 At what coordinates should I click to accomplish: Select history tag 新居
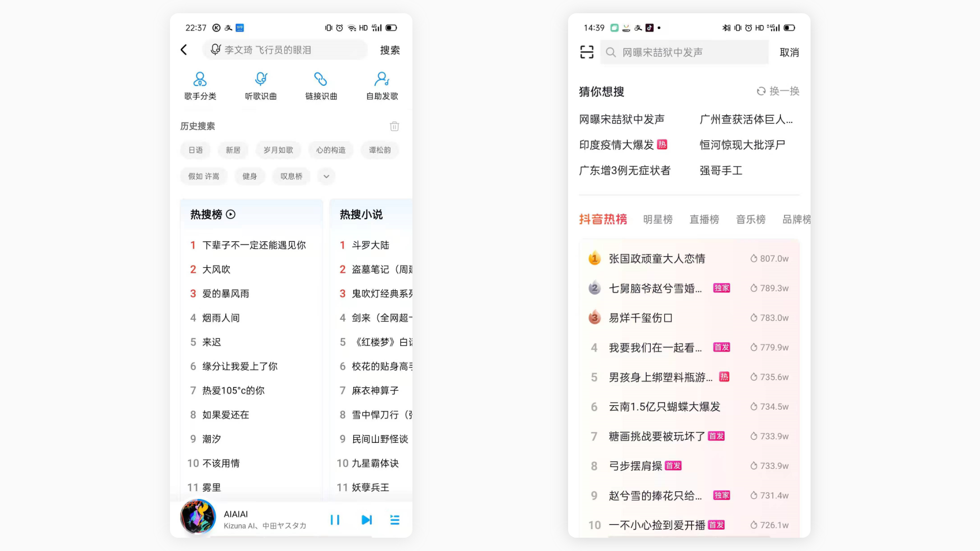[x=233, y=150]
